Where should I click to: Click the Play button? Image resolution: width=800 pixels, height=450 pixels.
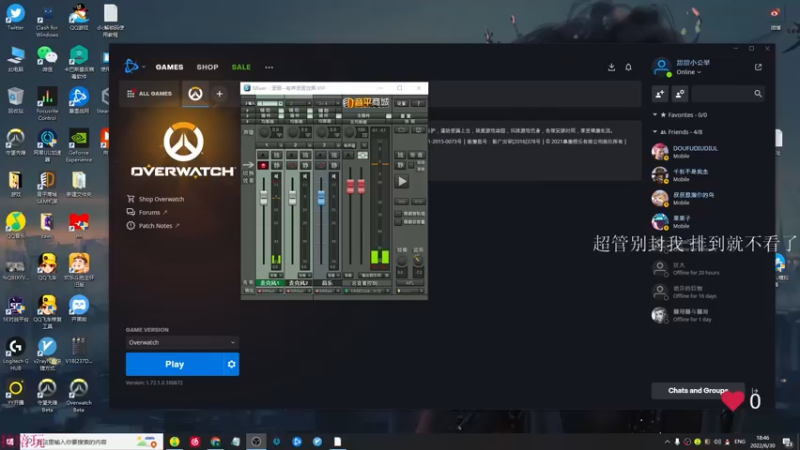coord(174,364)
